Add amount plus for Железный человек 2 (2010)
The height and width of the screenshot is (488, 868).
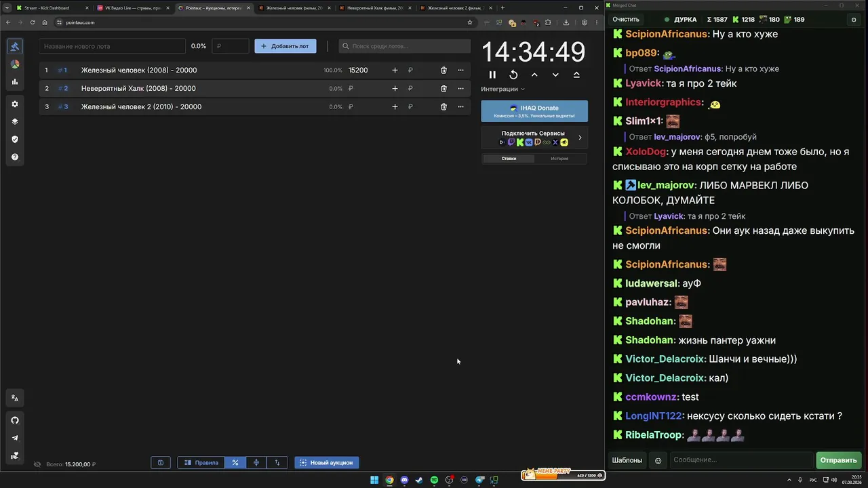pyautogui.click(x=395, y=106)
